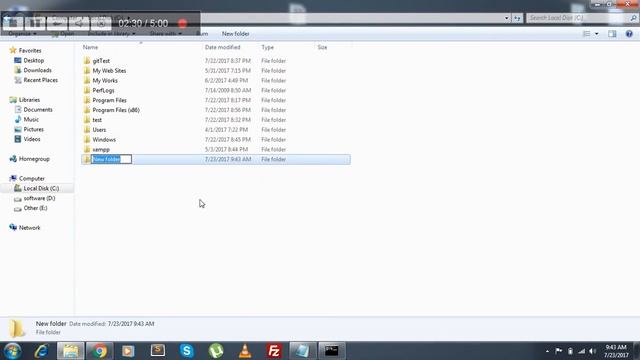Click the search magnifier icon
This screenshot has height=360, width=640.
tap(633, 18)
